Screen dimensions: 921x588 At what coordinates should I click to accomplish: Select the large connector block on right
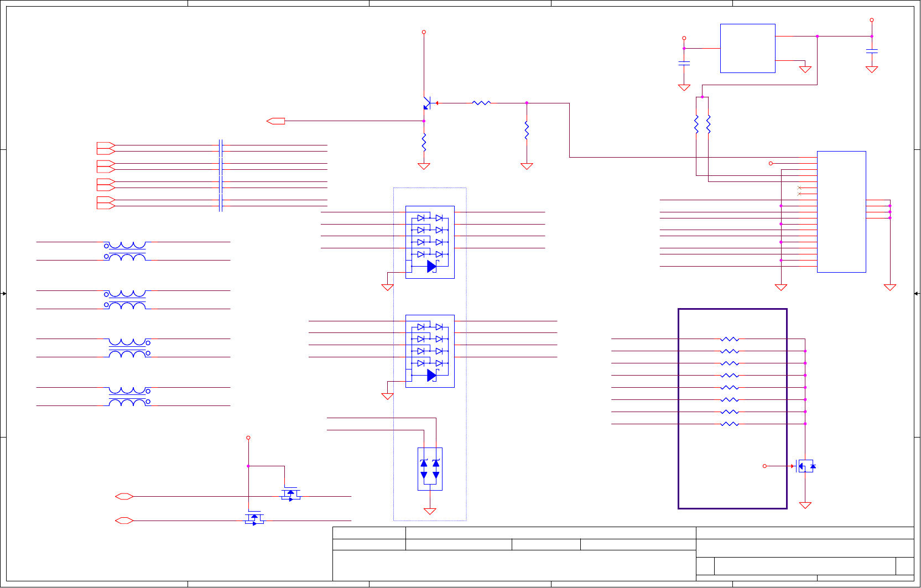[841, 212]
